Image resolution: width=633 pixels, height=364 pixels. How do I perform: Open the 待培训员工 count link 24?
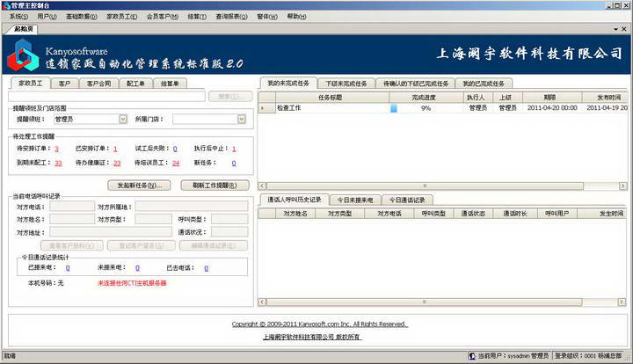176,163
